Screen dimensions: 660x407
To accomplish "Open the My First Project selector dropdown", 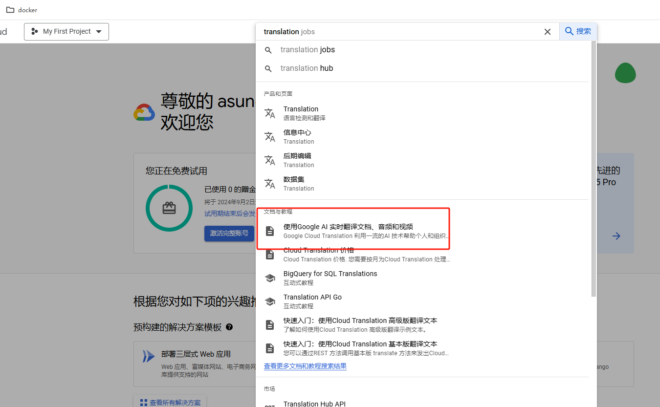I will (x=67, y=32).
